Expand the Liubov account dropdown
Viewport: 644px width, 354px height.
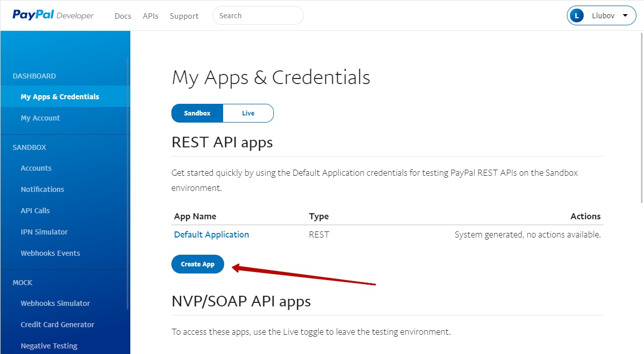pyautogui.click(x=626, y=15)
